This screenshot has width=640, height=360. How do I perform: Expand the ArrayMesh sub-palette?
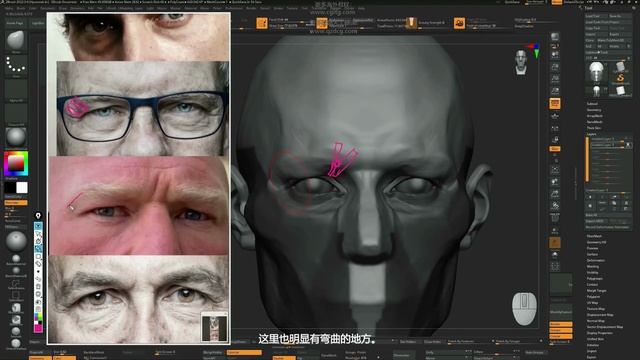(595, 116)
